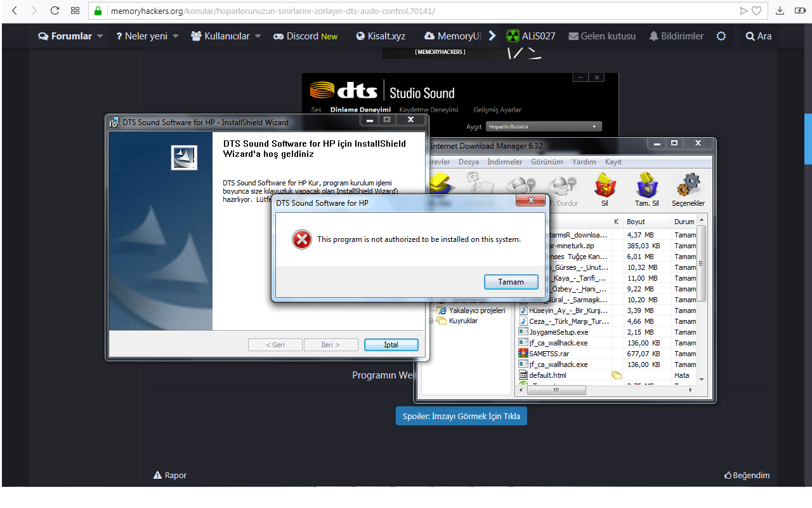Open forum settings gear icon
Image resolution: width=812 pixels, height=508 pixels.
coord(721,36)
